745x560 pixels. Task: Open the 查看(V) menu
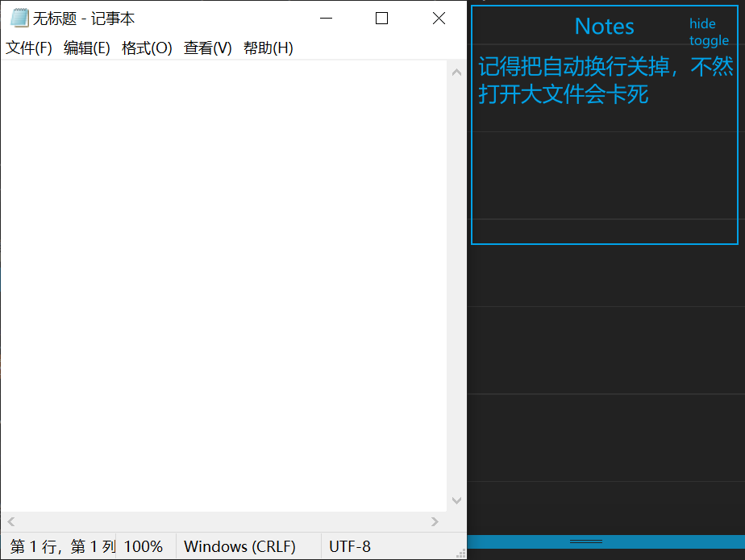[208, 48]
